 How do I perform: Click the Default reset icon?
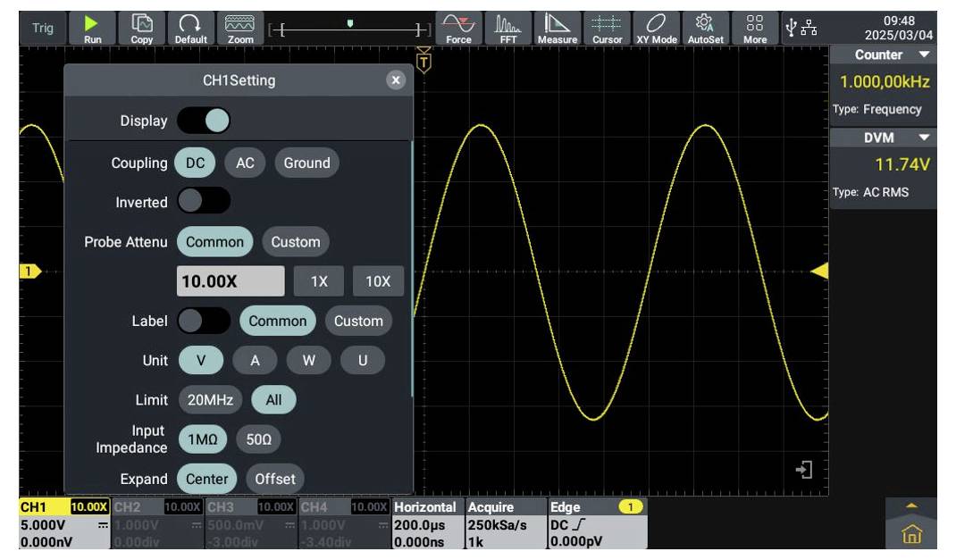(x=190, y=28)
